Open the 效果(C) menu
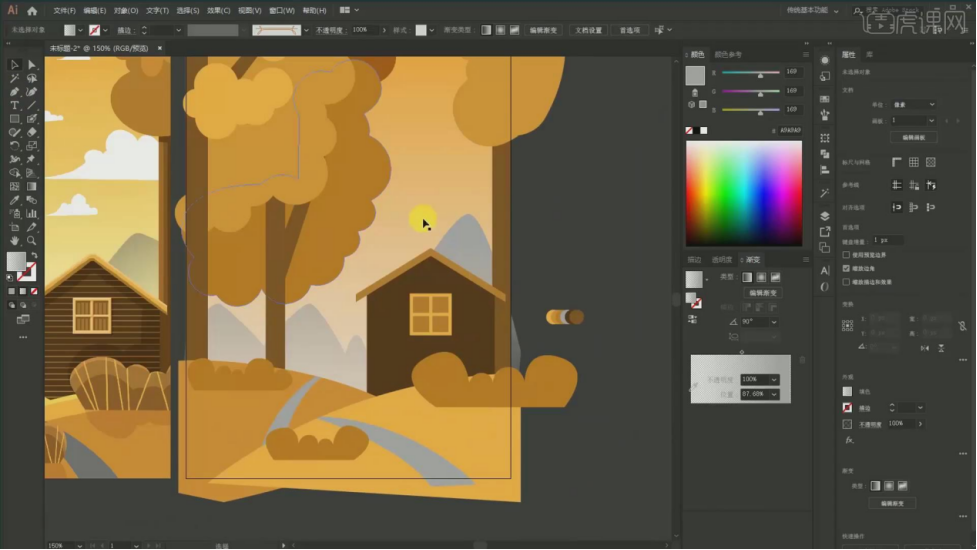This screenshot has width=977, height=550. tap(219, 10)
